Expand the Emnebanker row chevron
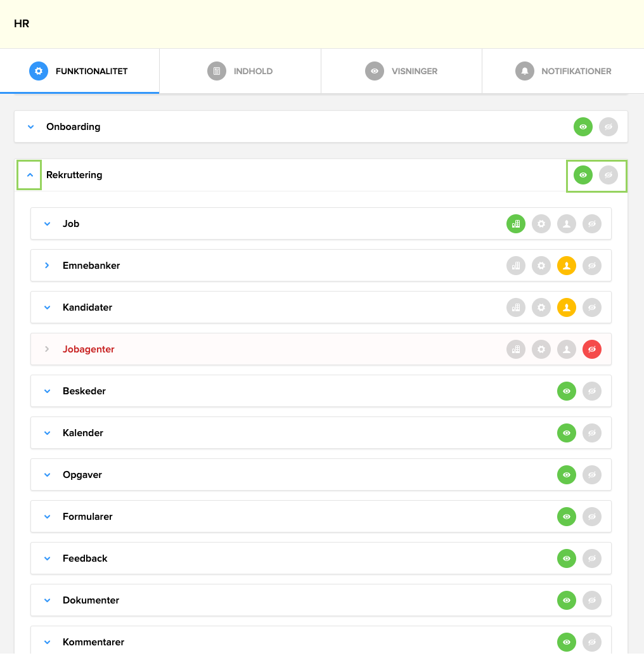644x658 pixels. [46, 266]
